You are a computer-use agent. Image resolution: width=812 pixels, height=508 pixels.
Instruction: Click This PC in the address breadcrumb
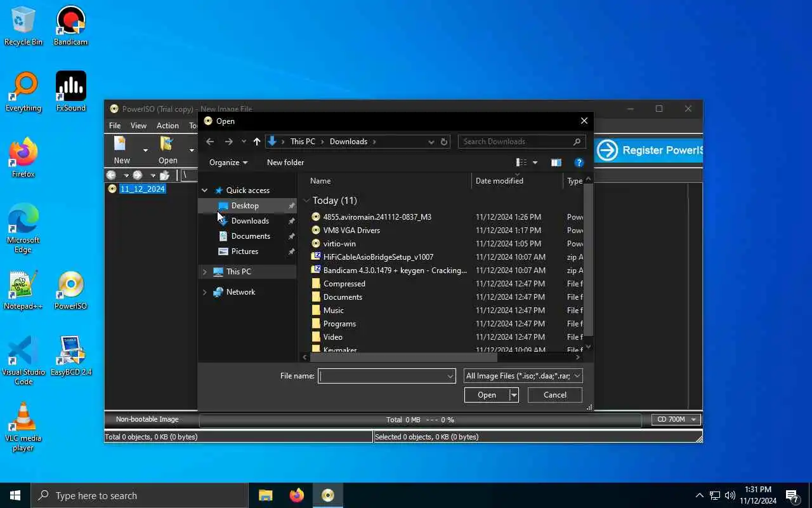[303, 142]
